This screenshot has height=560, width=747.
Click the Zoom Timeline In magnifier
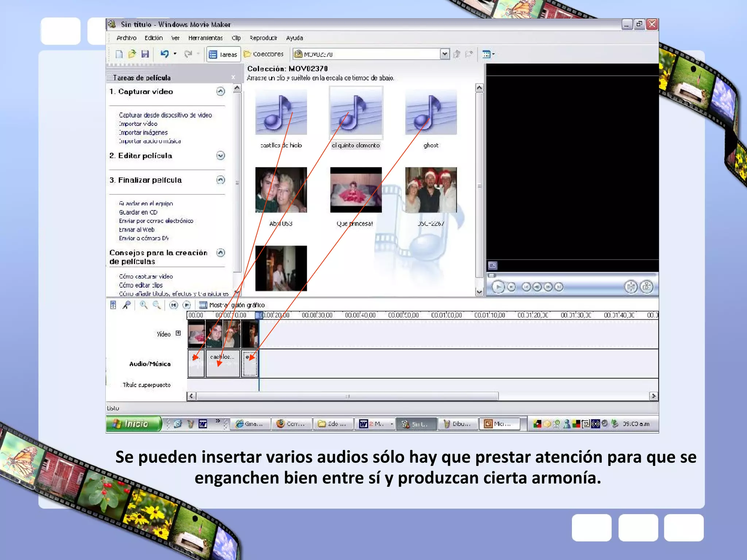(x=144, y=305)
